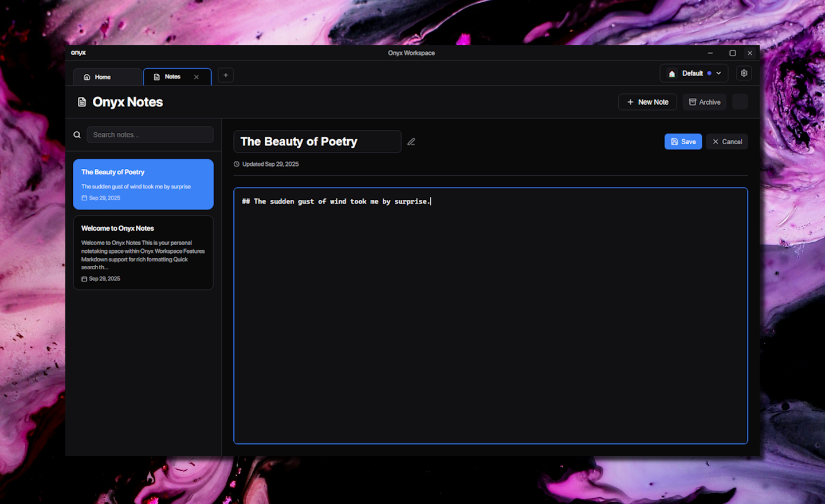
Task: Select the Notes tab
Action: (x=172, y=77)
